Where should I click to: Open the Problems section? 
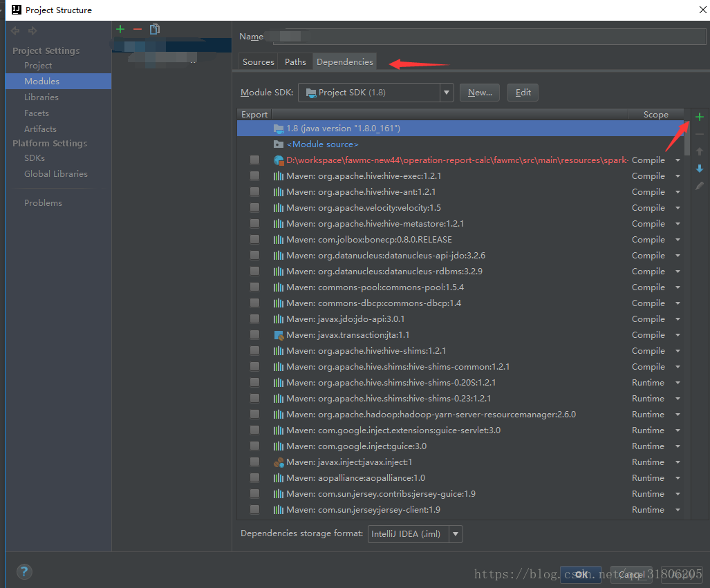[43, 203]
